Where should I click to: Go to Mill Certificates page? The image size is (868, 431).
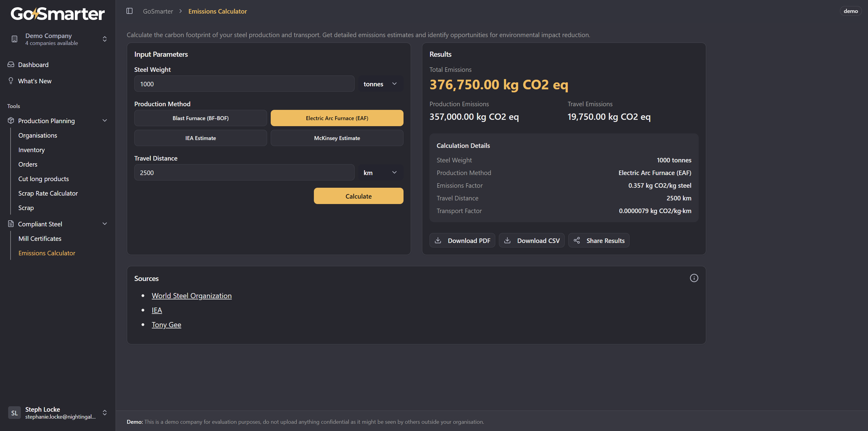(x=40, y=238)
